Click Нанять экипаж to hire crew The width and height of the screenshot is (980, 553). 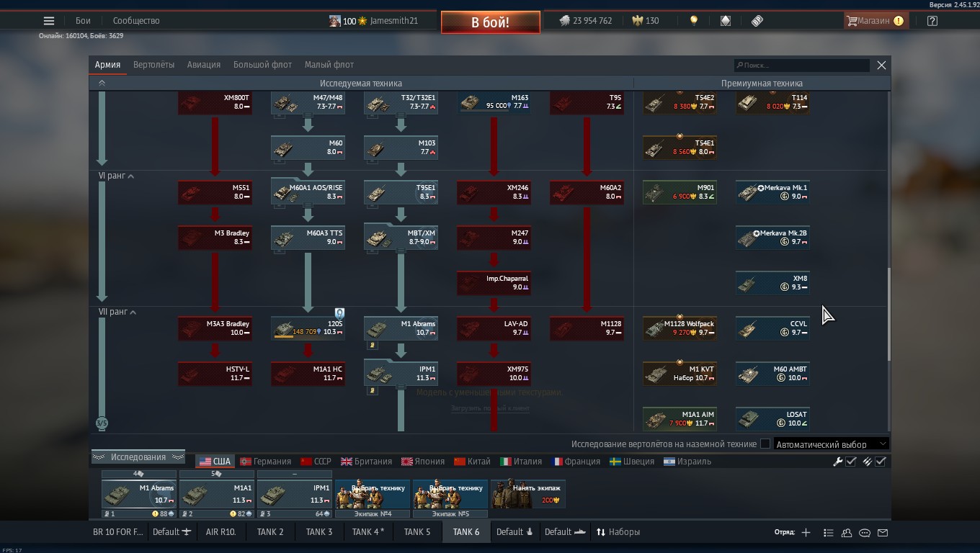(528, 494)
